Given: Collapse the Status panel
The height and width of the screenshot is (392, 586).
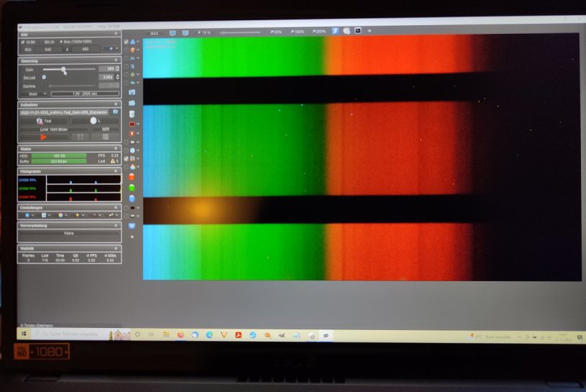Looking at the screenshot, I should pos(116,148).
